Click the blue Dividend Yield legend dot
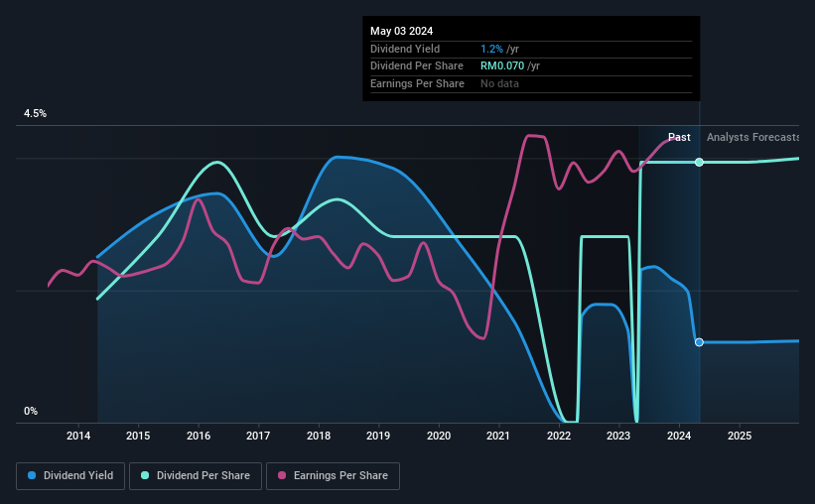 32,475
